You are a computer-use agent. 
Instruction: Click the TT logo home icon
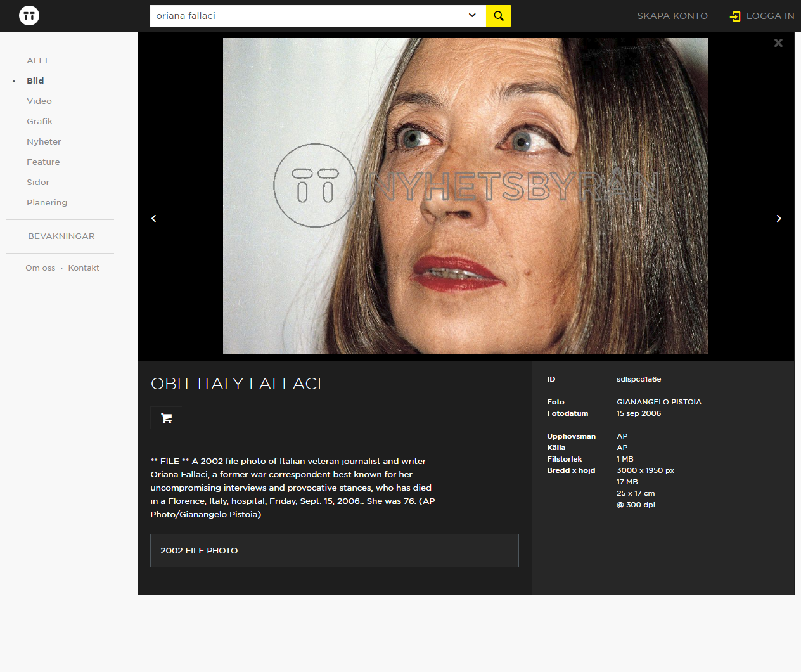(x=29, y=16)
